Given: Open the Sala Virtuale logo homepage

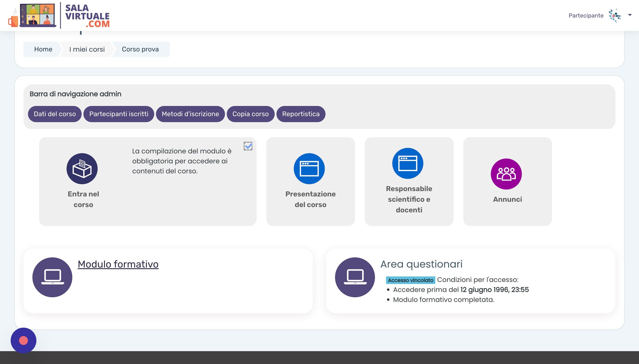Looking at the screenshot, I should (59, 16).
